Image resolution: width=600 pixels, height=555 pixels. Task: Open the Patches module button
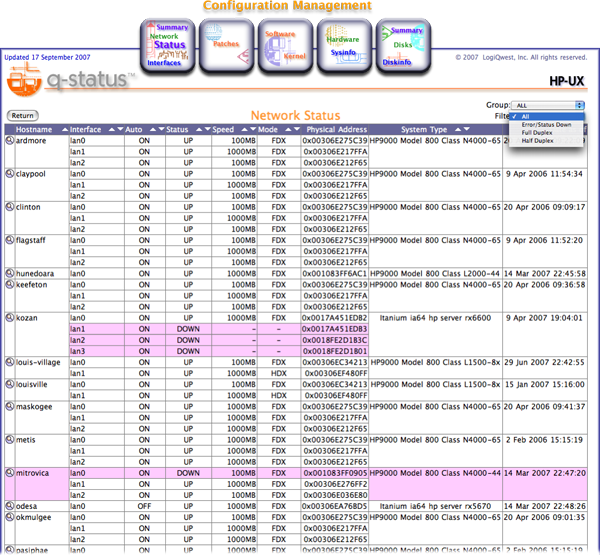pyautogui.click(x=227, y=45)
